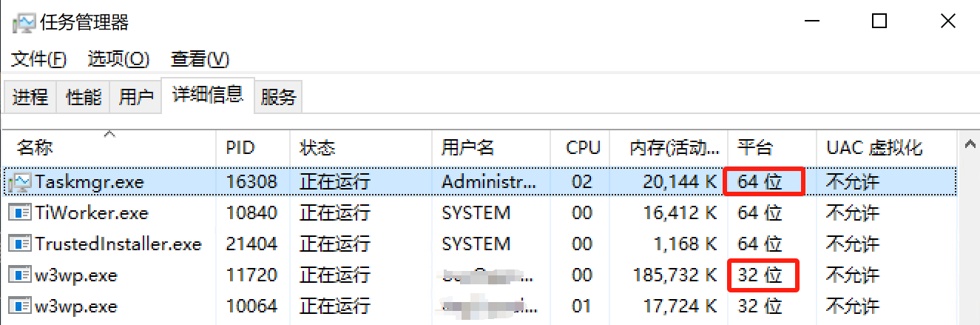Switch to the 性能 tab
980x325 pixels.
coord(84,97)
